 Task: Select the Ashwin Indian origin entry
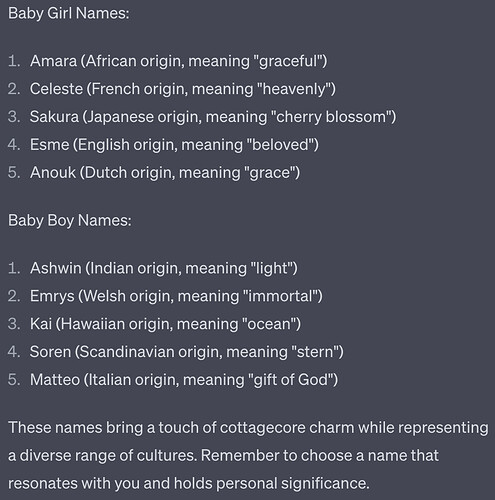point(164,268)
